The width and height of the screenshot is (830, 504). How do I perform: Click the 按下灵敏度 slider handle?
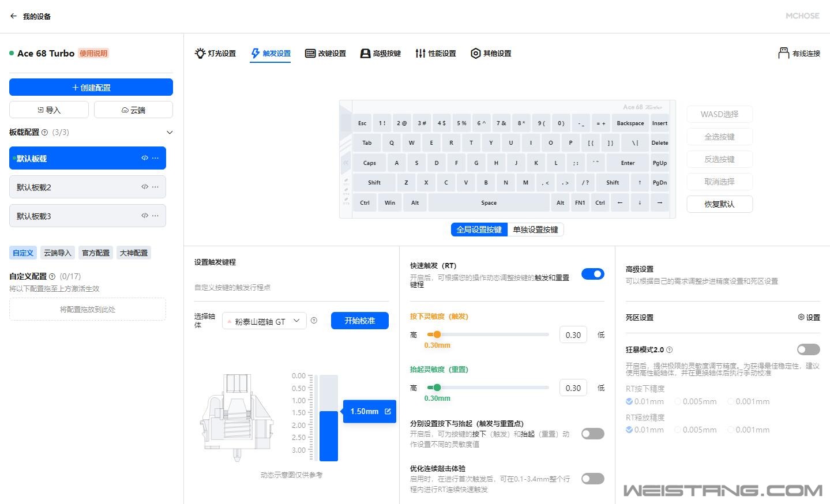click(437, 334)
